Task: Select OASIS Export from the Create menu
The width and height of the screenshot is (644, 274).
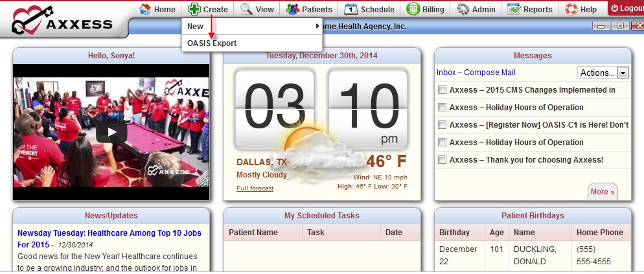Action: point(252,43)
